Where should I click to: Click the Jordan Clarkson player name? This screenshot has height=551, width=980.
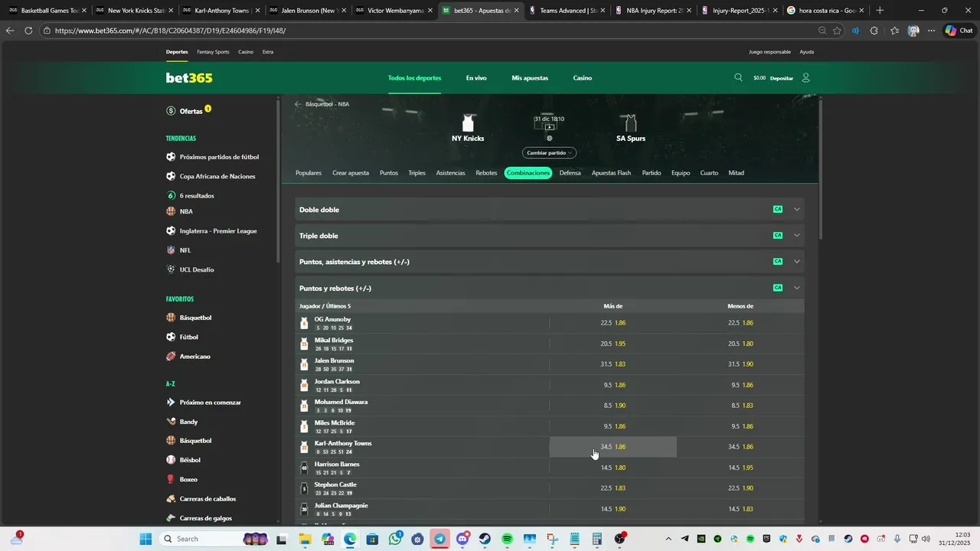337,381
